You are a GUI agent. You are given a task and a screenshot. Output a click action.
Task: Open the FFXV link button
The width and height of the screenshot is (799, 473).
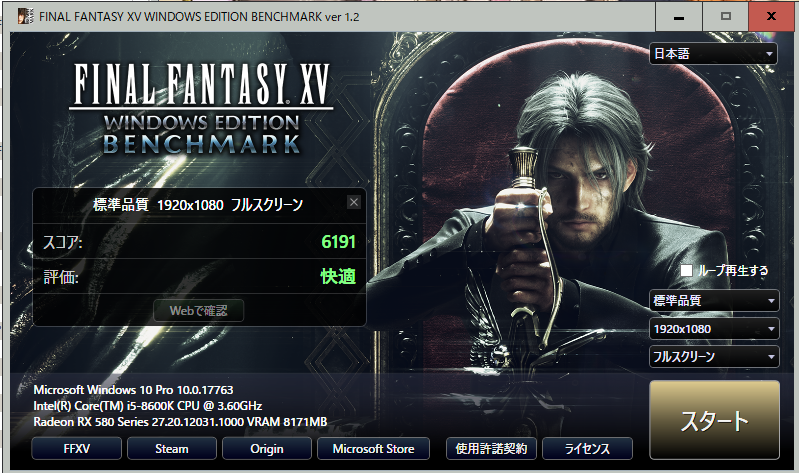(x=76, y=449)
